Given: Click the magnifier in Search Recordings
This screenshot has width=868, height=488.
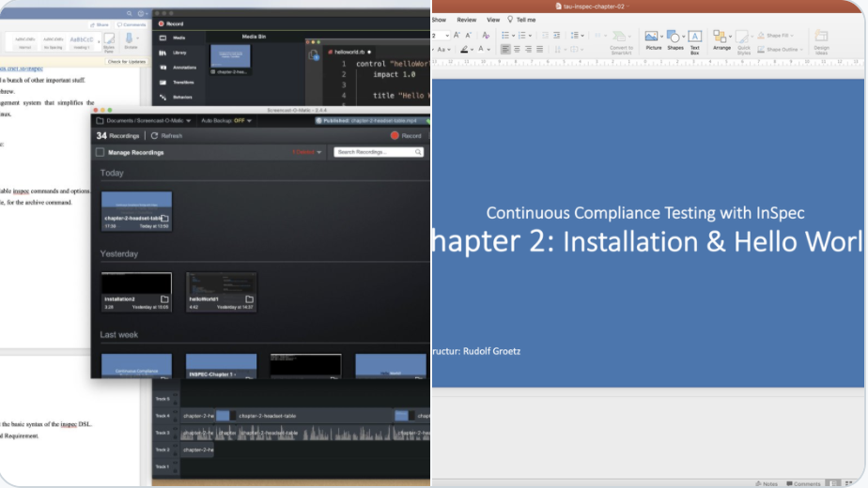Looking at the screenshot, I should tap(418, 152).
